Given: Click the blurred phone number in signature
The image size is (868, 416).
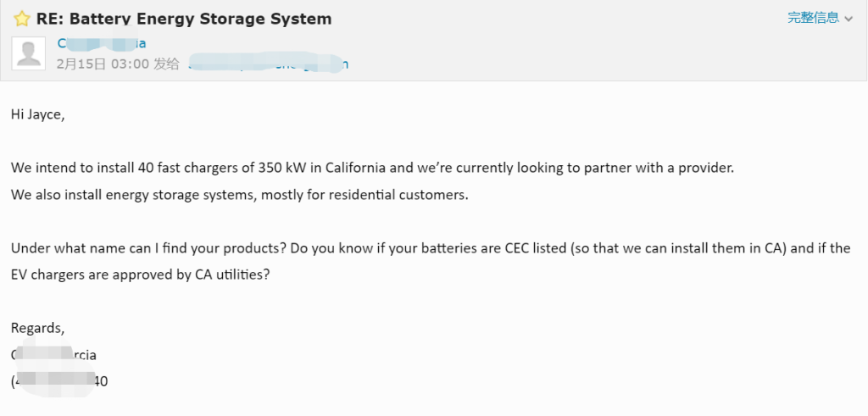Looking at the screenshot, I should 59,381.
